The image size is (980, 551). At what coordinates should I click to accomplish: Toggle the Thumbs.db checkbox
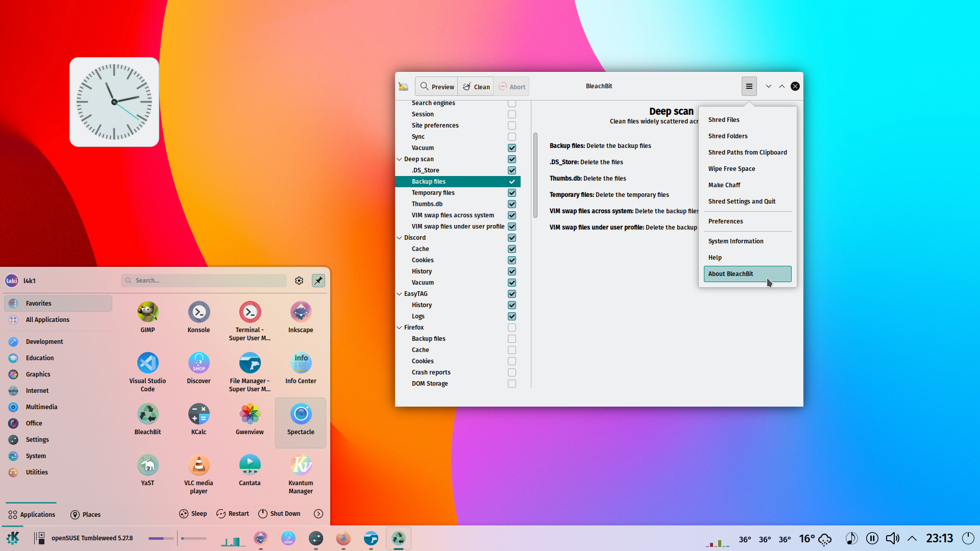click(x=512, y=204)
